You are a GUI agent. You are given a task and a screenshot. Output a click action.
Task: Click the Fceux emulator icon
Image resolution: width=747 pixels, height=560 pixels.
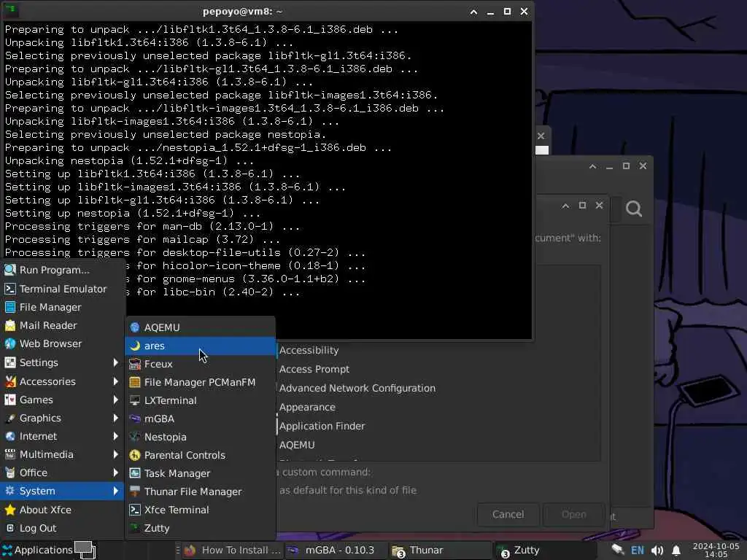[x=135, y=364]
